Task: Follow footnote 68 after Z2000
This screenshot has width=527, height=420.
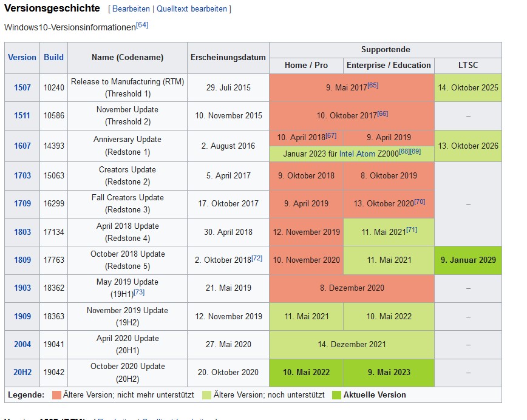Action: 404,151
